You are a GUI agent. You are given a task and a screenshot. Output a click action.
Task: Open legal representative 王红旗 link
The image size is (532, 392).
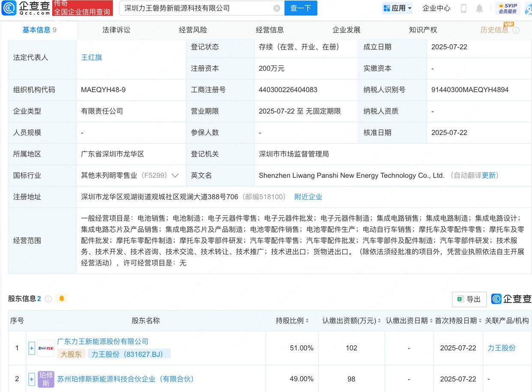coord(92,57)
